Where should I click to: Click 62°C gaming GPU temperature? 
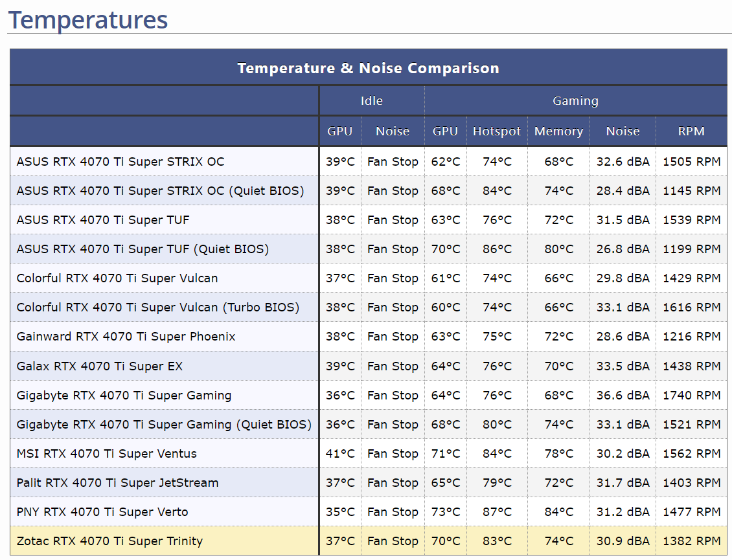click(x=446, y=161)
